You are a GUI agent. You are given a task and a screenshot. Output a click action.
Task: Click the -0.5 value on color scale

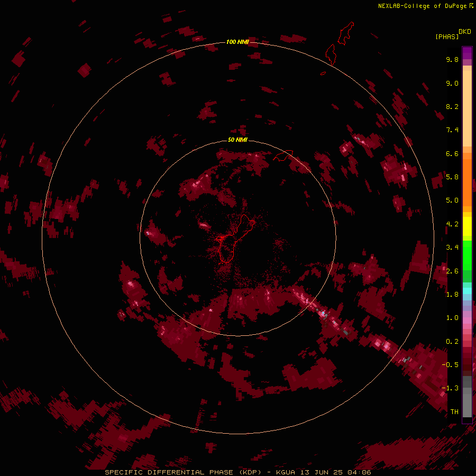click(450, 364)
